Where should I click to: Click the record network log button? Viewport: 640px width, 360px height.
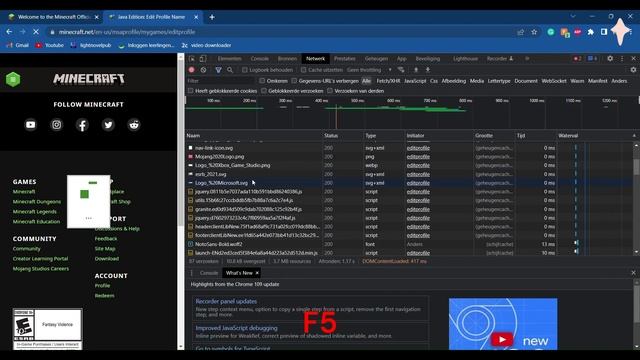[x=191, y=70]
